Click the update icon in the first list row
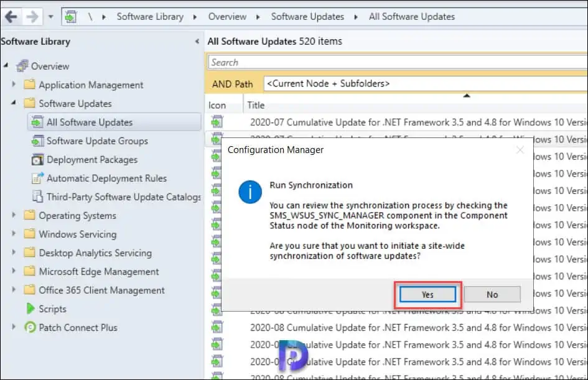The image size is (588, 380). [x=217, y=122]
